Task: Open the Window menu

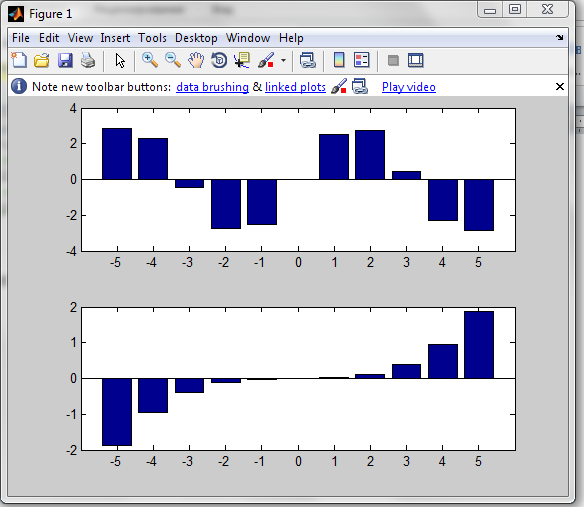Action: 248,38
